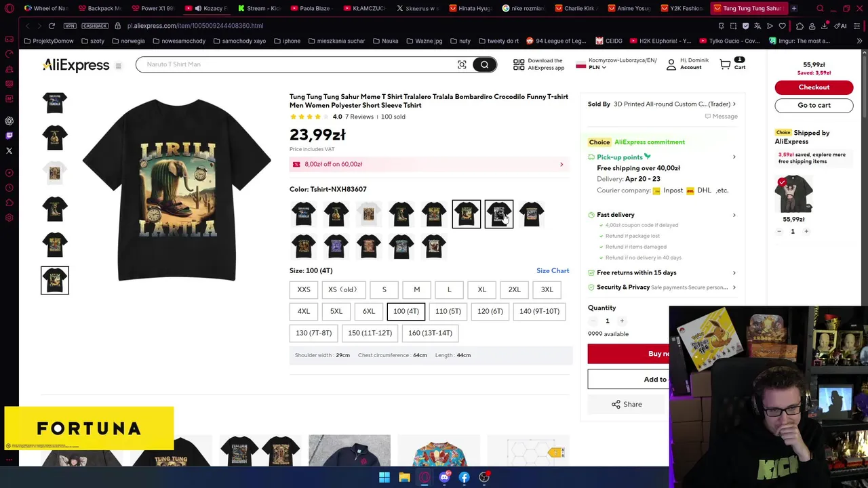This screenshot has width=868, height=488.
Task: Click the QR code download app icon
Action: 519,64
